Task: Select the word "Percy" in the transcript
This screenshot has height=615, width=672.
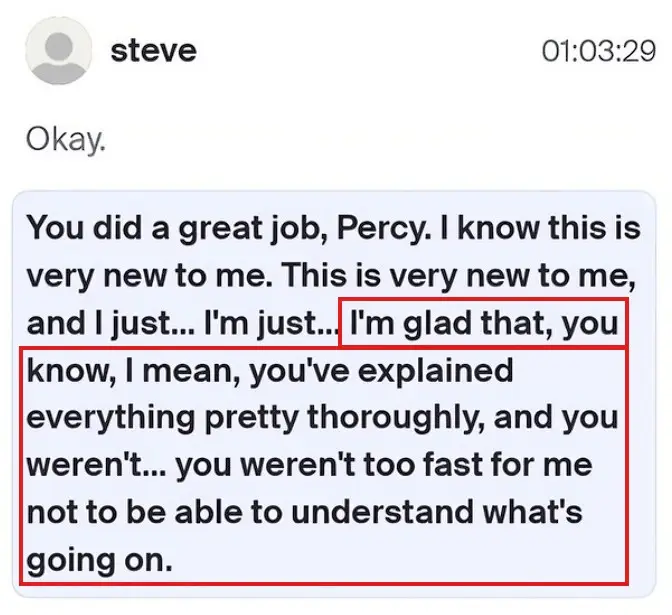Action: [381, 228]
